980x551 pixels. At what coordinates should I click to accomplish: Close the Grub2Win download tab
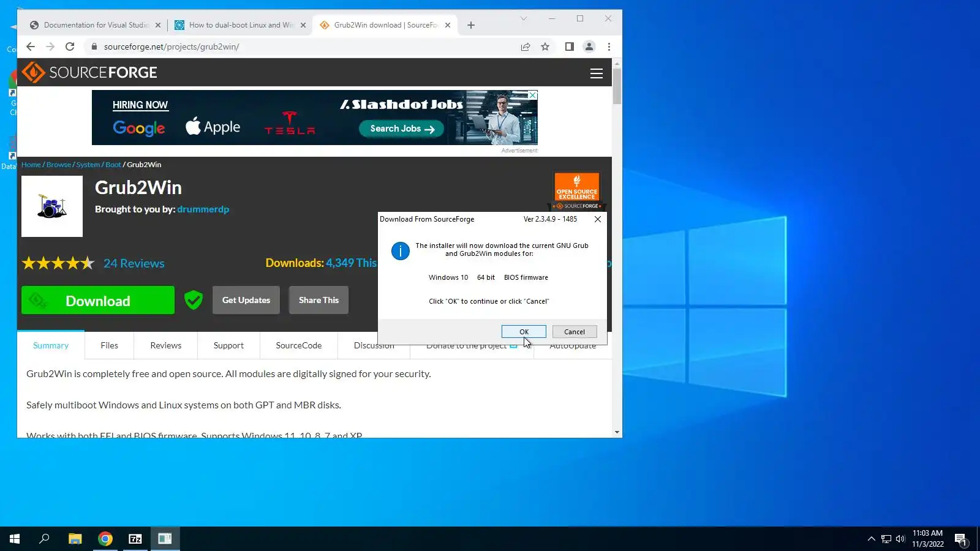[448, 25]
